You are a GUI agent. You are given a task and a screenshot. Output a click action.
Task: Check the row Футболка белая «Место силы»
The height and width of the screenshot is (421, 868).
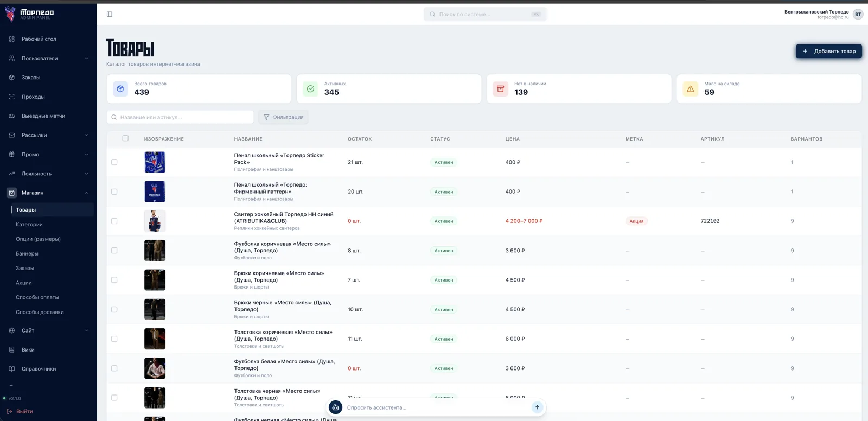tap(114, 368)
